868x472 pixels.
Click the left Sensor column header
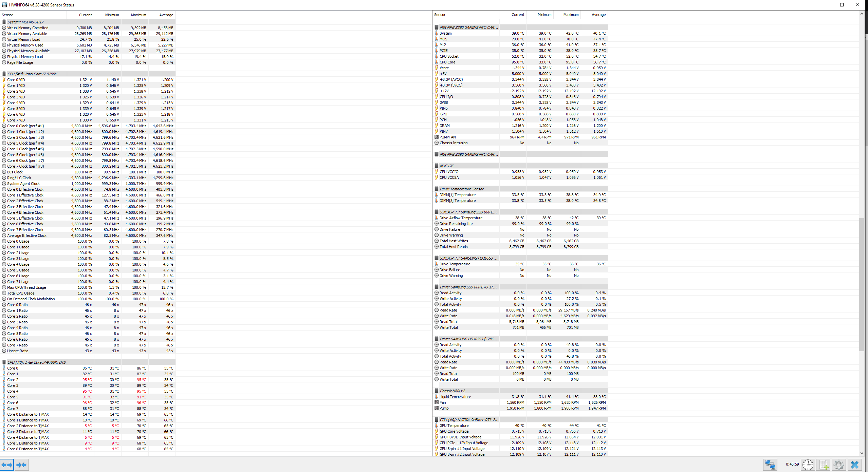click(7, 15)
